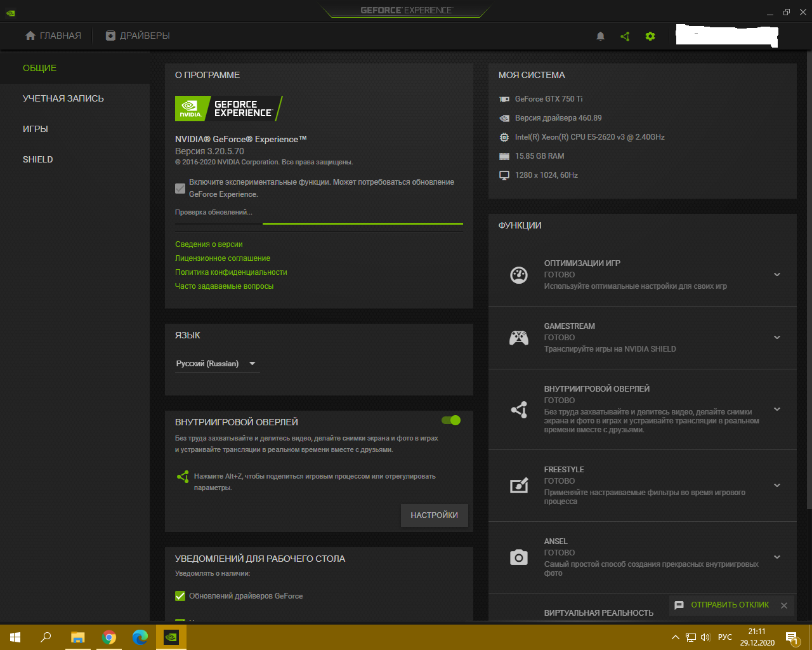Viewport: 812px width, 650px height.
Task: Click the share icon in the top bar
Action: [x=625, y=36]
